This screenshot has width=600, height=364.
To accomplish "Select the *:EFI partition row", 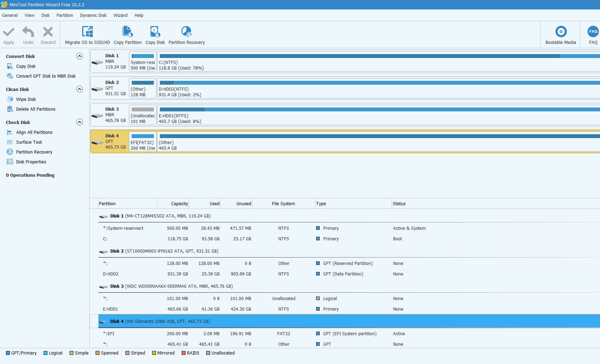I will [349, 334].
